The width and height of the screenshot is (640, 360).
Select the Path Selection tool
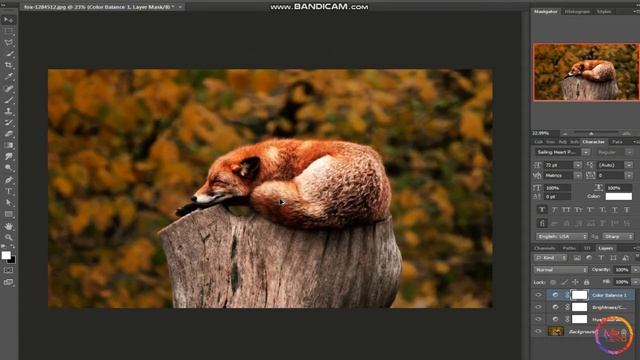(8, 202)
